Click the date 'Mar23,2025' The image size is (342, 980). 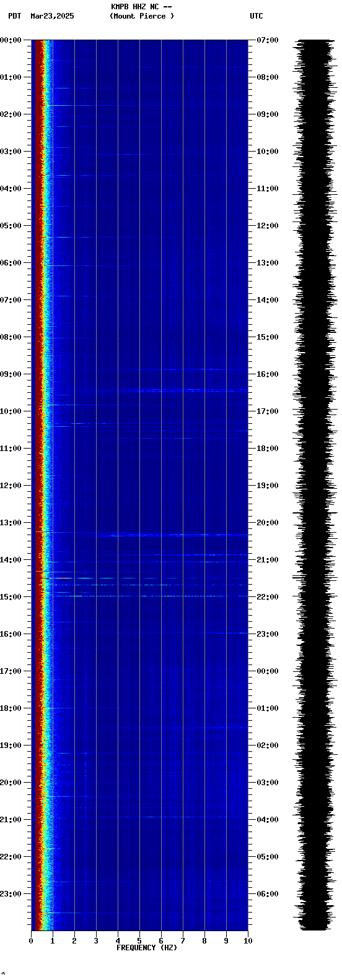click(x=52, y=16)
